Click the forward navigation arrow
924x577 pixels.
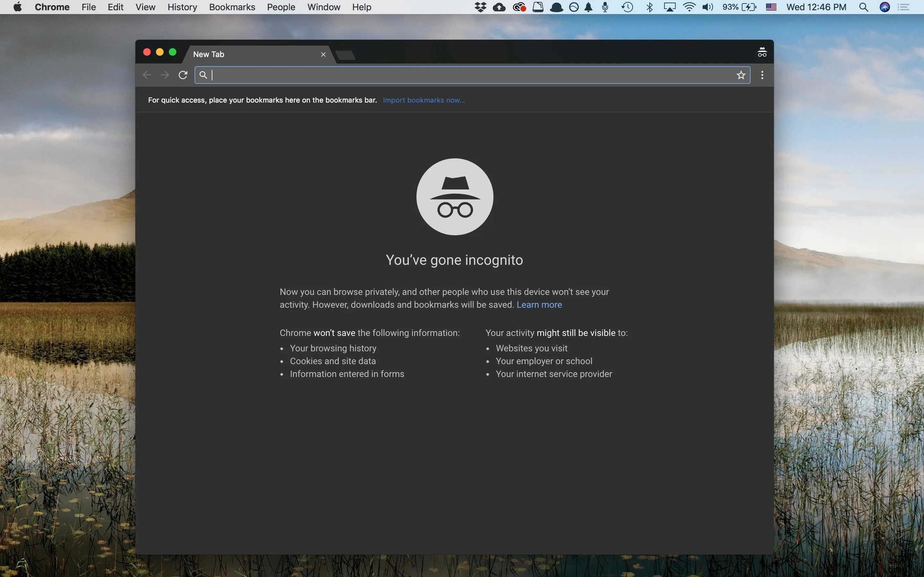pos(164,74)
